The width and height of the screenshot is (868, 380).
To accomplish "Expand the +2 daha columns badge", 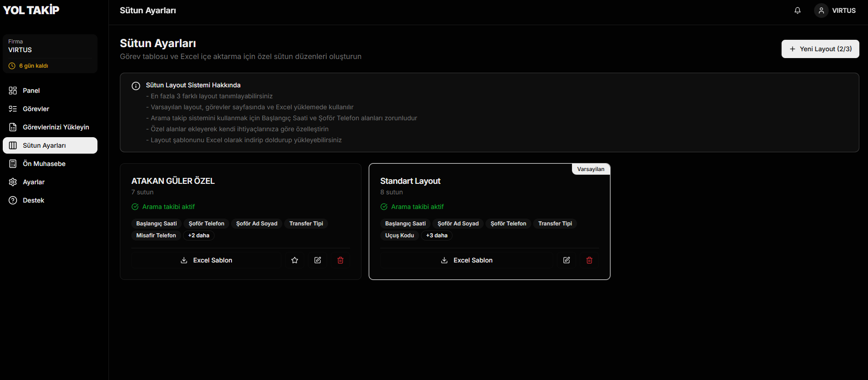I will point(199,235).
